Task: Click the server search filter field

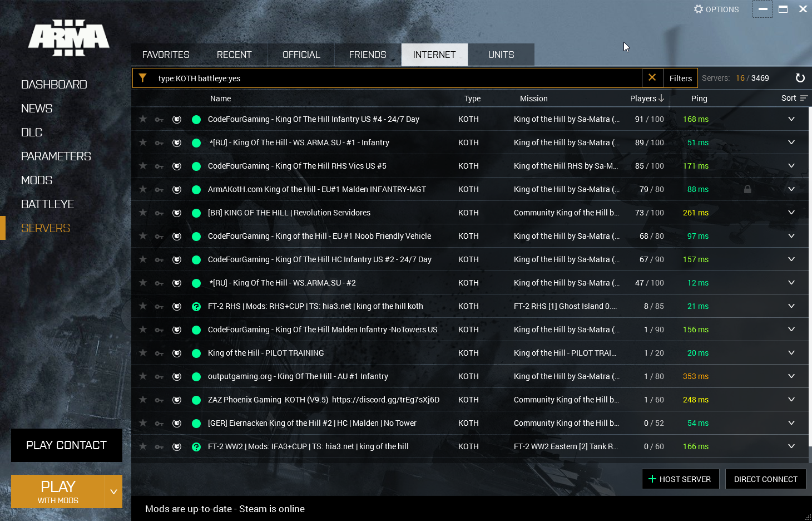Action: point(398,78)
